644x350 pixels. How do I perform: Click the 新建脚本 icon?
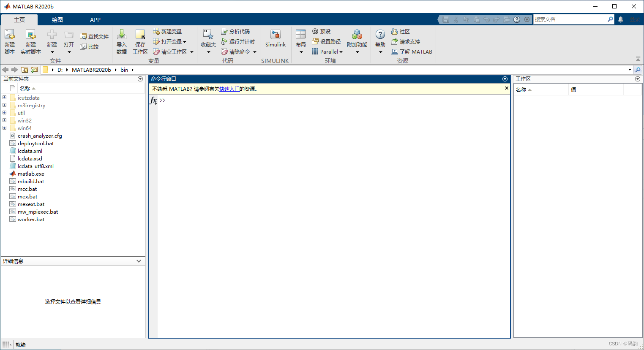9,41
